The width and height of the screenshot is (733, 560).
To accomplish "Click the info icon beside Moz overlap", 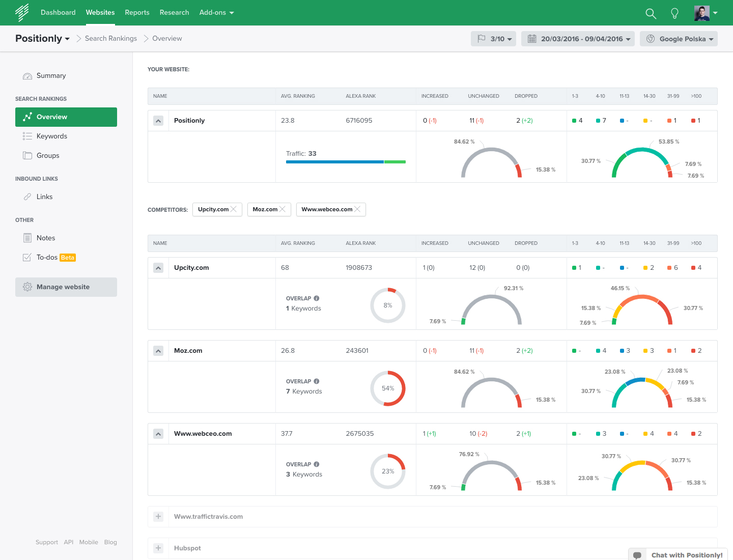I will tap(317, 381).
